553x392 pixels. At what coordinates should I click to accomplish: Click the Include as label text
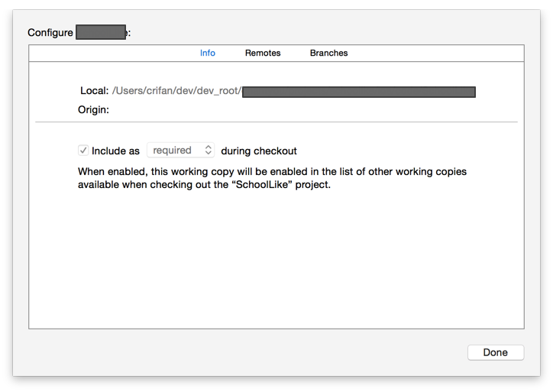[x=115, y=151]
